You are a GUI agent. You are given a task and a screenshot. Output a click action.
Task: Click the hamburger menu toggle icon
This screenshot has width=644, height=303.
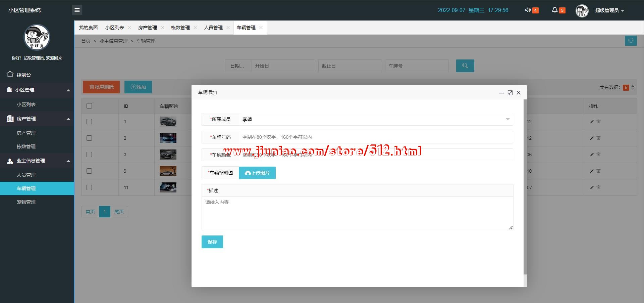point(77,10)
